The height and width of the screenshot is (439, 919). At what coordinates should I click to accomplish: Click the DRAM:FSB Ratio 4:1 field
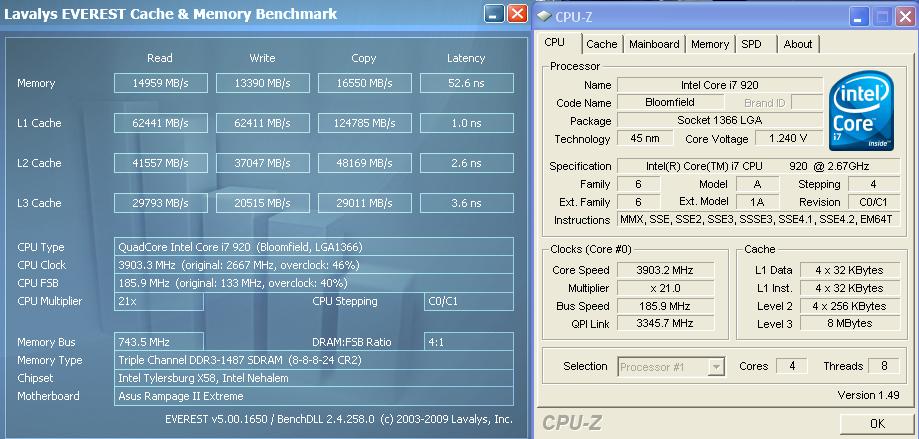(x=468, y=342)
